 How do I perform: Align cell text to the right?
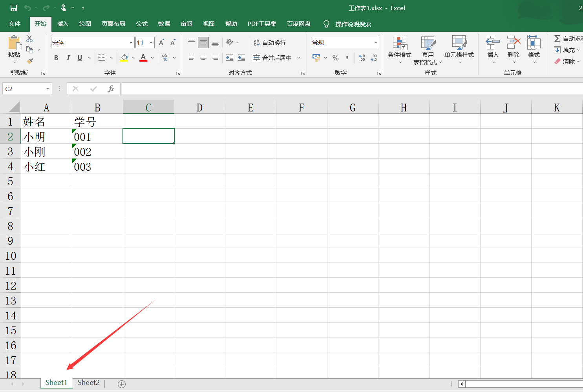point(215,58)
